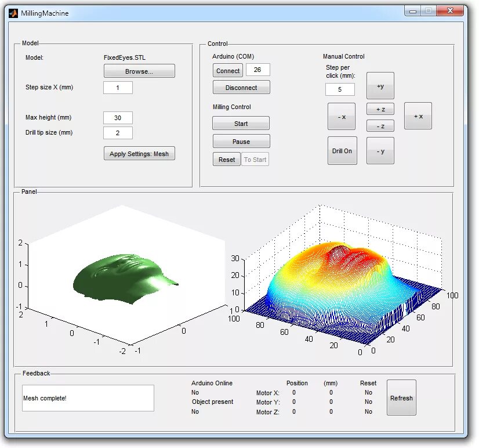Connect to the Arduino on COM 26
The image size is (479, 448).
(x=227, y=70)
